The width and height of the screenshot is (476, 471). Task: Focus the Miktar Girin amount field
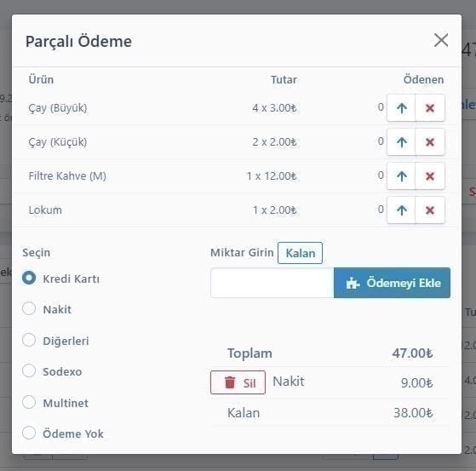point(272,283)
